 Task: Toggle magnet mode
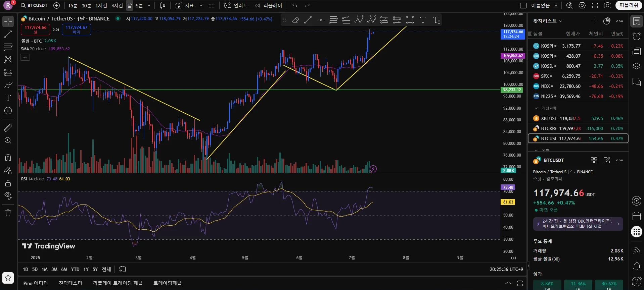8,158
